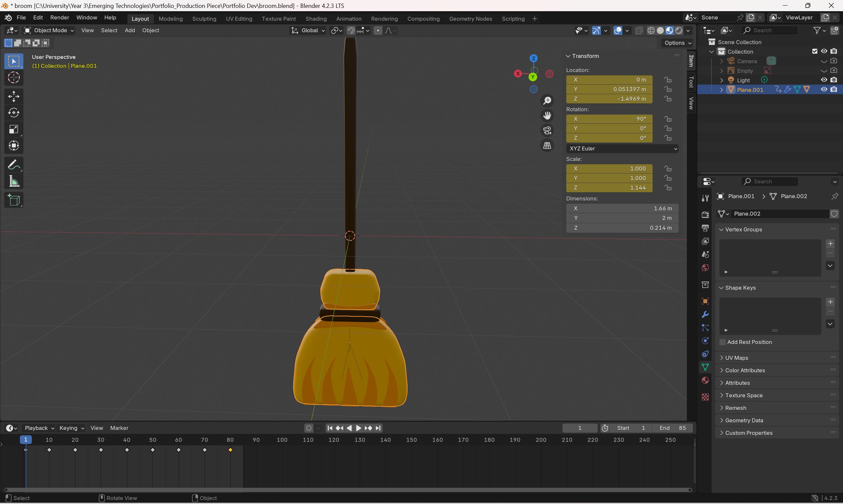The image size is (843, 504).
Task: Toggle Collection exclude checkbox
Action: coord(814,51)
